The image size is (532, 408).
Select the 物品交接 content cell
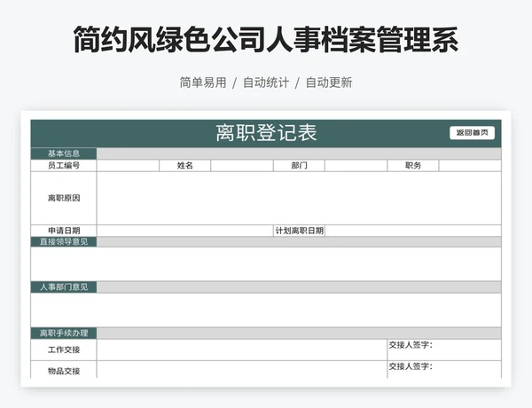click(x=241, y=371)
